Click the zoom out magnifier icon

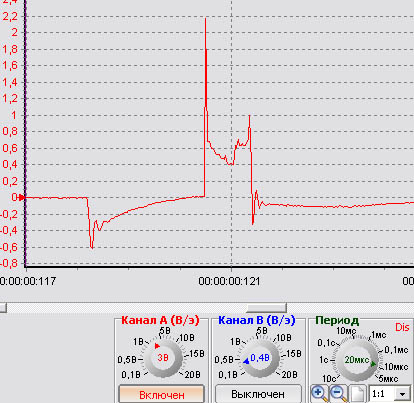(x=338, y=393)
